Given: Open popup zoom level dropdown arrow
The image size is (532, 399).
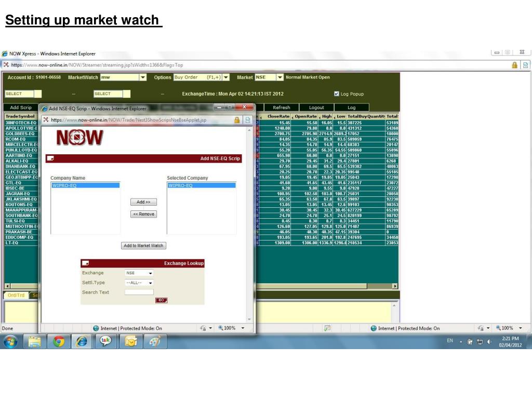Looking at the screenshot, I should point(243,328).
